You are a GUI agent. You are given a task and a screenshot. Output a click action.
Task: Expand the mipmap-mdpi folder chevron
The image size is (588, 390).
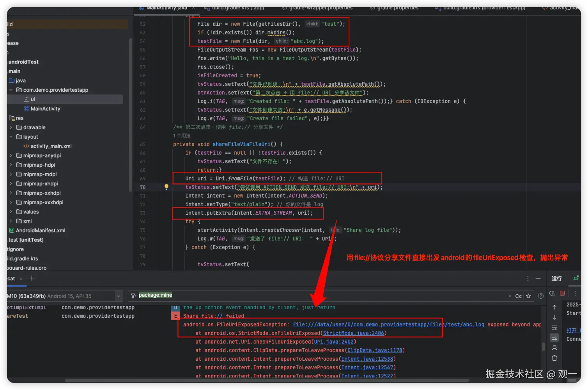click(x=11, y=174)
